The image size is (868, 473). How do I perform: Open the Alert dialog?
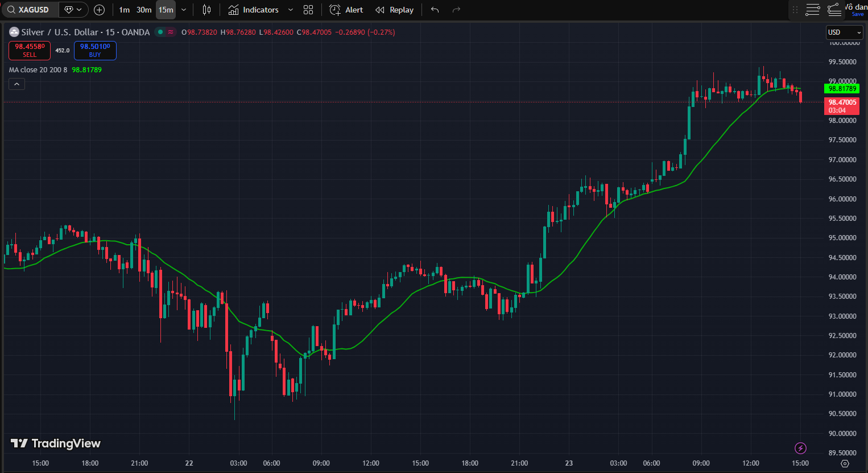(x=346, y=10)
